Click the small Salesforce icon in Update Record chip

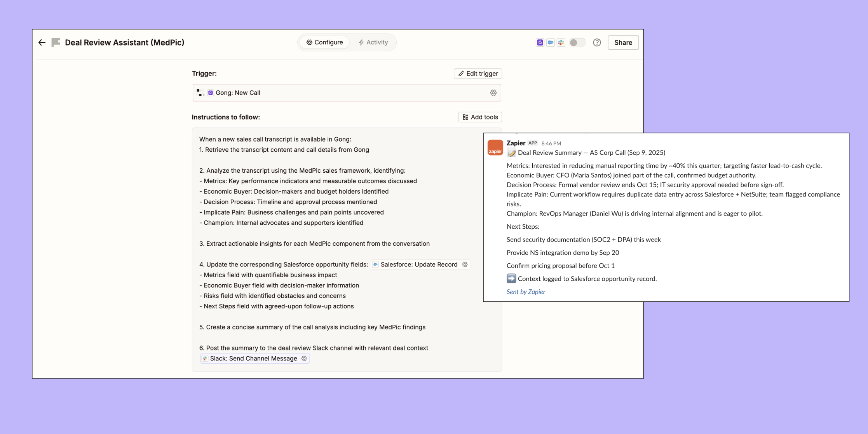point(375,264)
